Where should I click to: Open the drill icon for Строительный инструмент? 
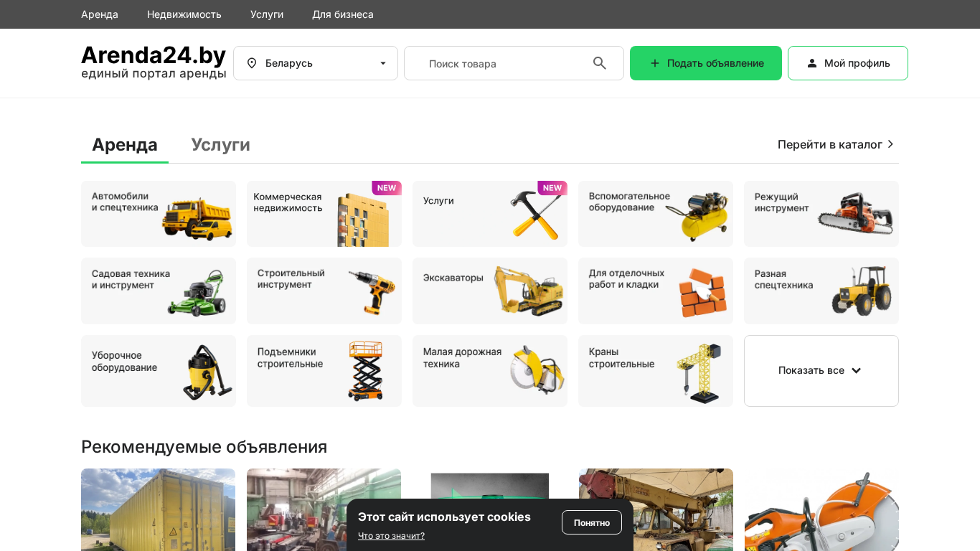(372, 292)
